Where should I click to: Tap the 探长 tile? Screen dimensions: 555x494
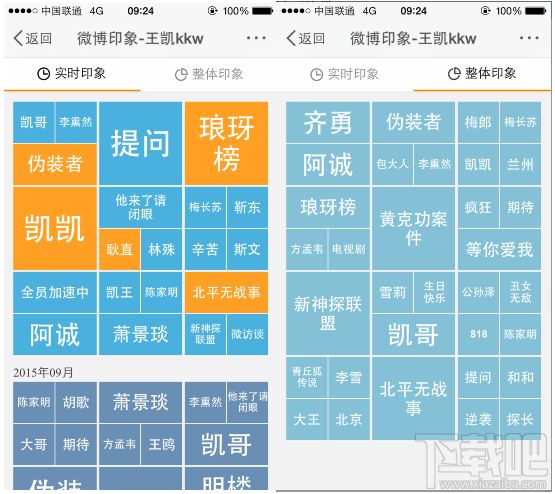520,420
